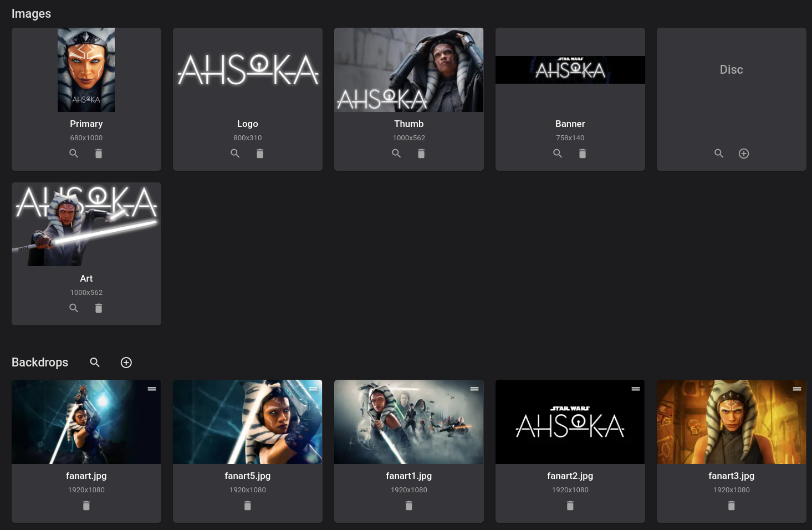Search for a Disc image
The height and width of the screenshot is (530, 812).
tap(719, 154)
